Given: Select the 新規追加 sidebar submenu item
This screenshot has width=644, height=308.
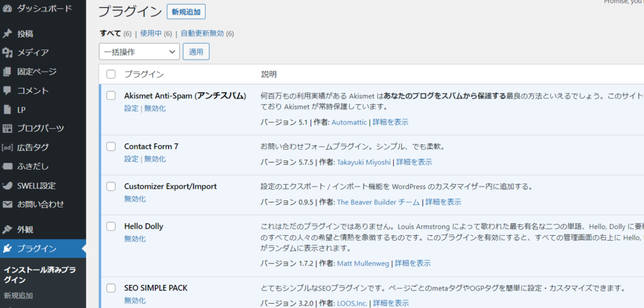Looking at the screenshot, I should tap(18, 295).
